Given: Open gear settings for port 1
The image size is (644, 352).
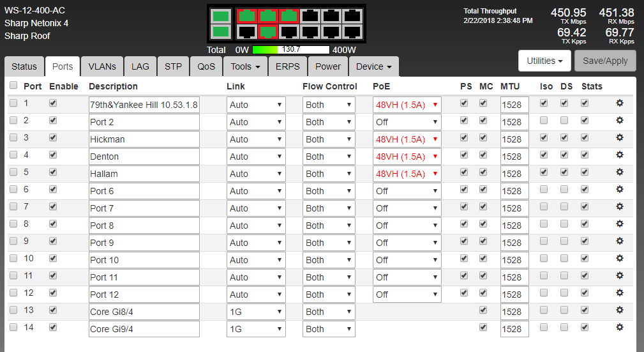Looking at the screenshot, I should [x=619, y=103].
